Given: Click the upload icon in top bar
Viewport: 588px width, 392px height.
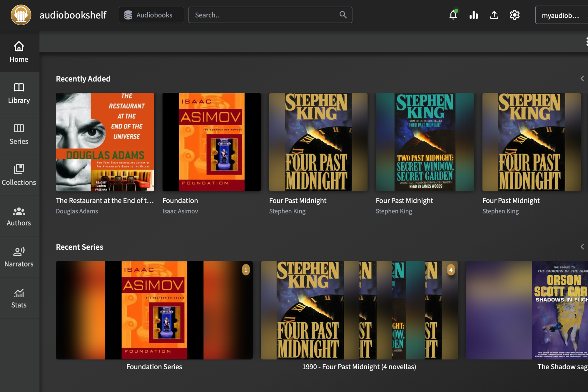Looking at the screenshot, I should [494, 15].
